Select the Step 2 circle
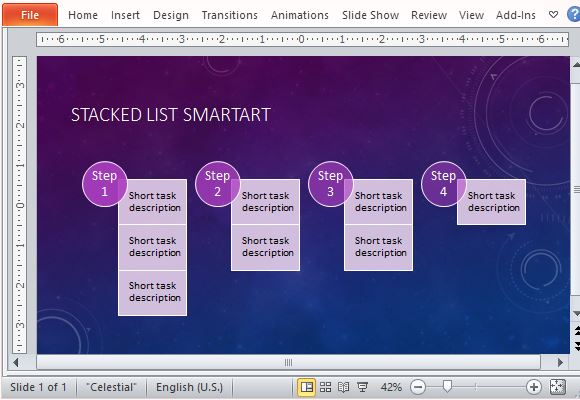Viewport: 580px width, 400px height. coord(218,184)
